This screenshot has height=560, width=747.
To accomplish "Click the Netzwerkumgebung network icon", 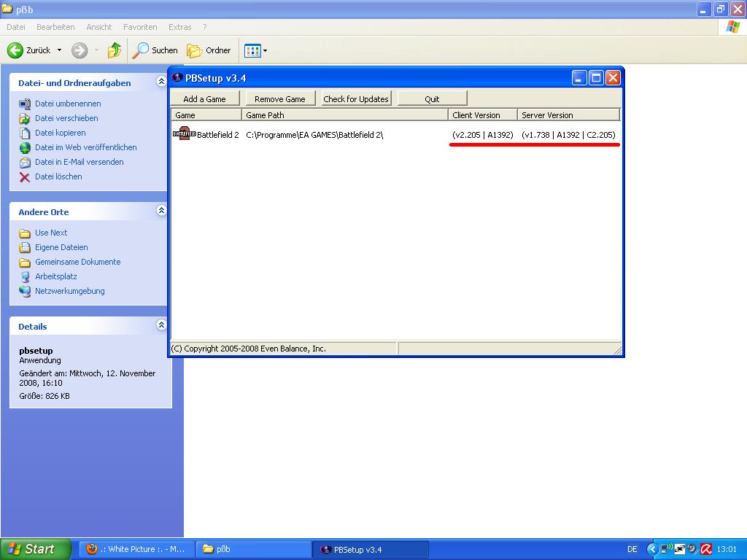I will 25,292.
